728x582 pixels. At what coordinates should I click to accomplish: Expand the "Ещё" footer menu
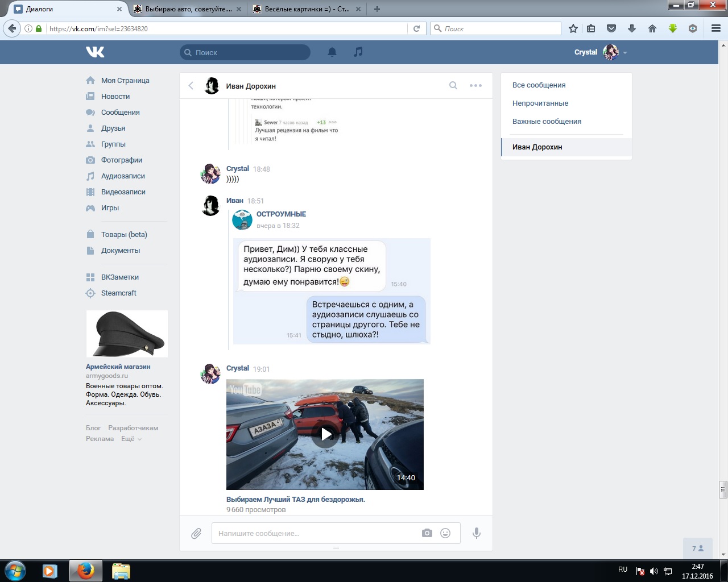(x=131, y=439)
